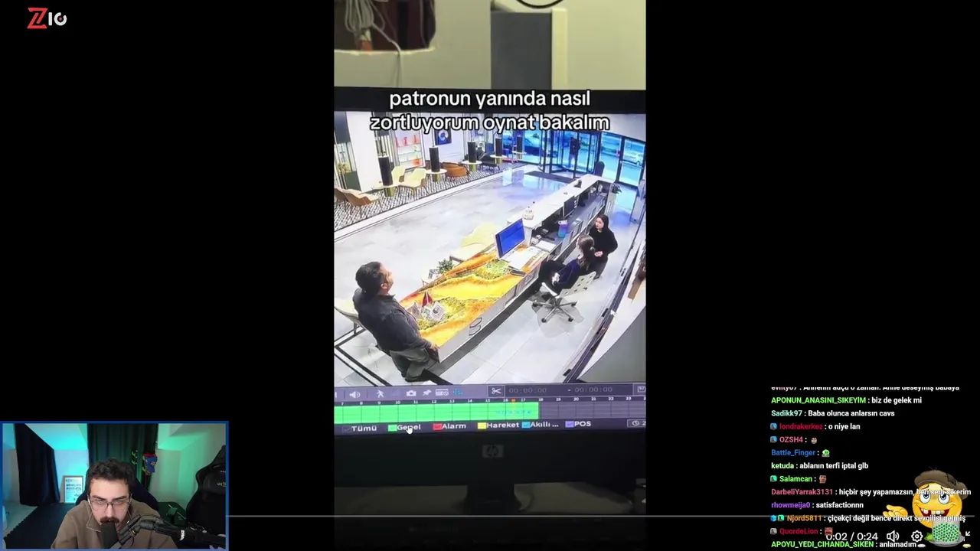Select the motion detection walking-figure icon
Image resolution: width=980 pixels, height=551 pixels.
tap(380, 393)
